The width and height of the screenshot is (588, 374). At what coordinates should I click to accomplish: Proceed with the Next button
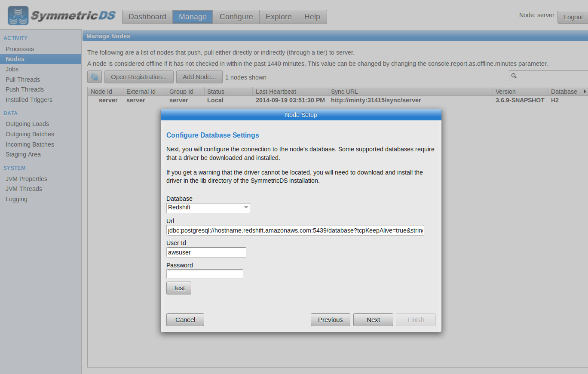point(373,320)
